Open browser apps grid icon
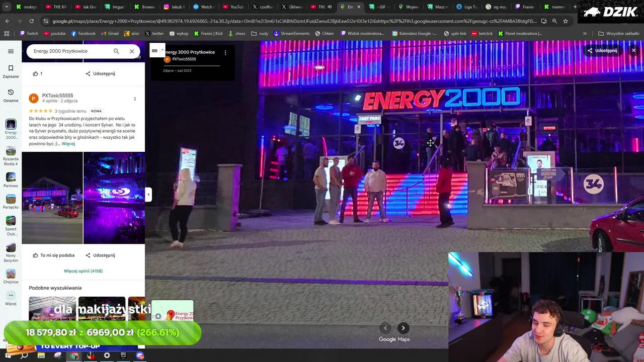This screenshot has height=362, width=644. click(7, 34)
